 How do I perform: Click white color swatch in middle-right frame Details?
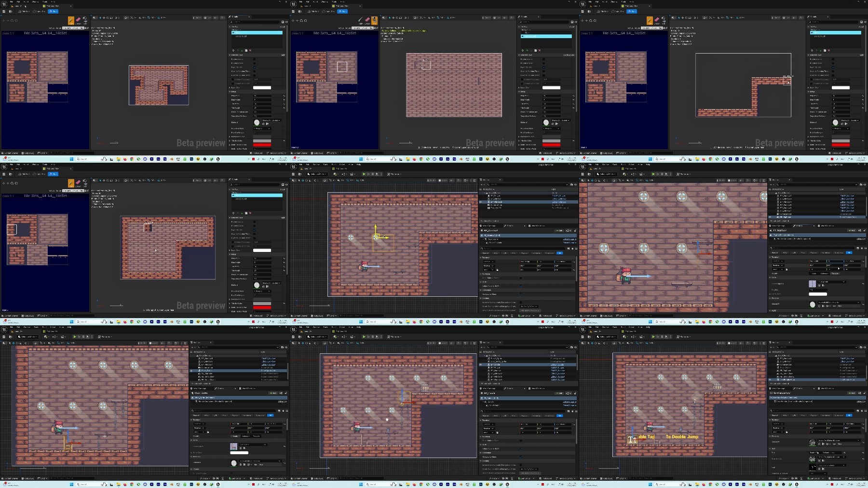pos(818,293)
